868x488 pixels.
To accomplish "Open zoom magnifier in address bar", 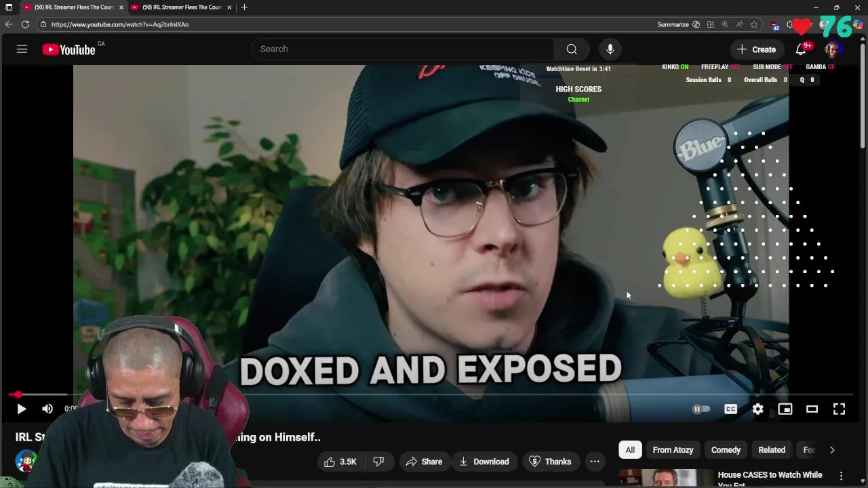I will coord(724,24).
